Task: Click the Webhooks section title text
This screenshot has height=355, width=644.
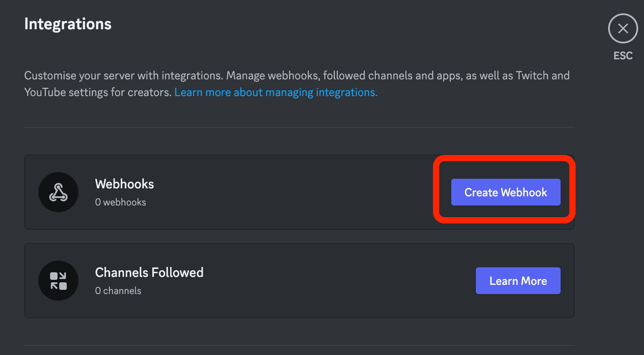Action: click(124, 184)
